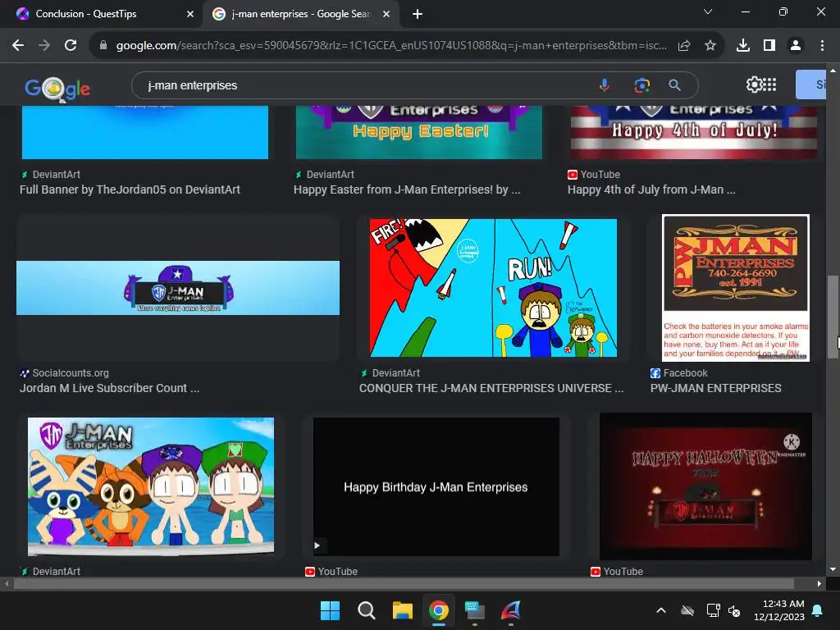The image size is (840, 630).
Task: Switch to Conclusion - QuestTips tab
Action: coord(102,14)
